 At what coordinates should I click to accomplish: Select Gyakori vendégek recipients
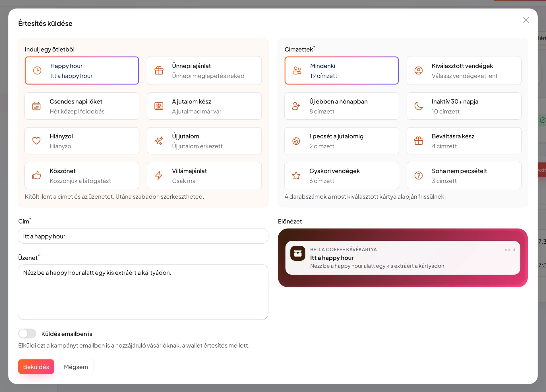(x=342, y=175)
